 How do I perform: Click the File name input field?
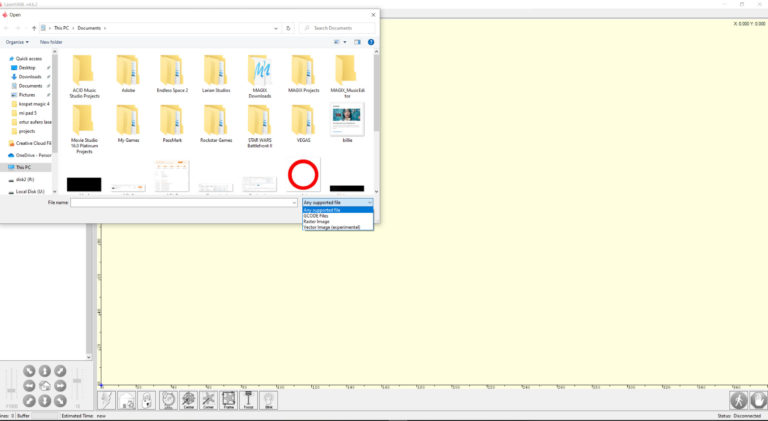coord(183,202)
